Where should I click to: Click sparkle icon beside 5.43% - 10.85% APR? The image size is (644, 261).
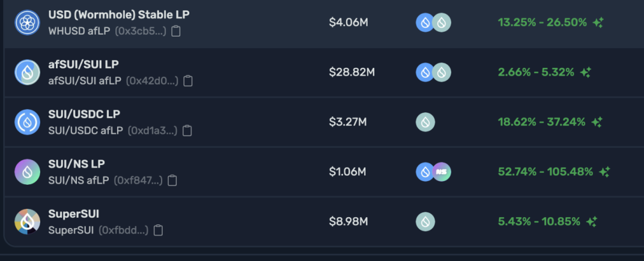coord(592,221)
